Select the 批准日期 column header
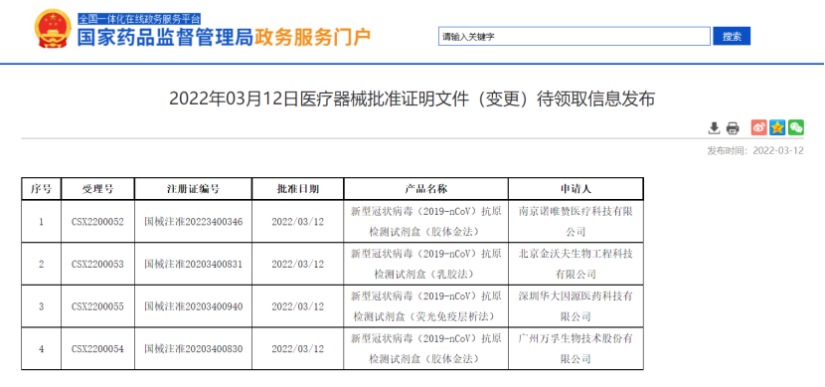The image size is (825, 387). (x=298, y=189)
